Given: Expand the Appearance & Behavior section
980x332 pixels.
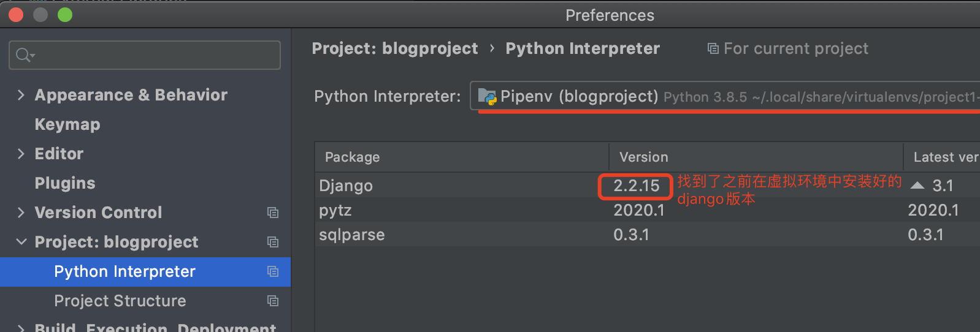Looking at the screenshot, I should click(21, 95).
